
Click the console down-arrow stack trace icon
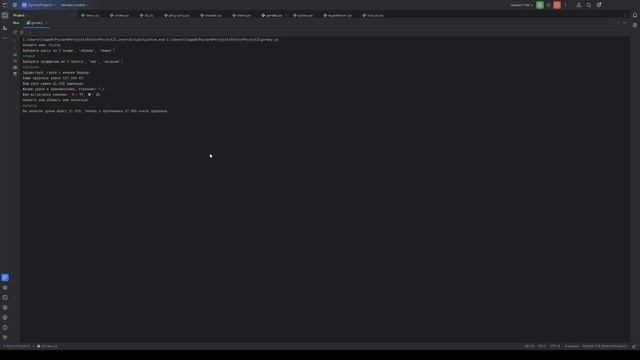coord(15,48)
